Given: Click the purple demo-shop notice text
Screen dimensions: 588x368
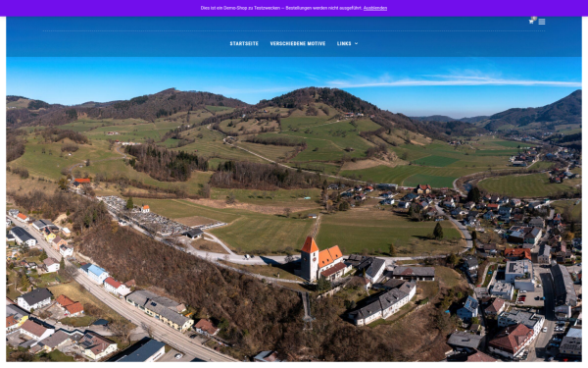Looking at the screenshot, I should [281, 8].
